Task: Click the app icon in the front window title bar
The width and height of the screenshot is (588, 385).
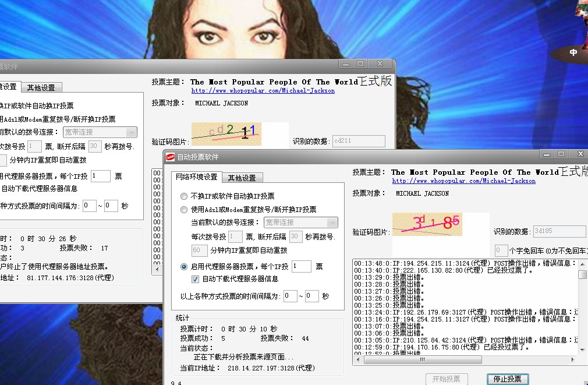Action: tap(170, 157)
